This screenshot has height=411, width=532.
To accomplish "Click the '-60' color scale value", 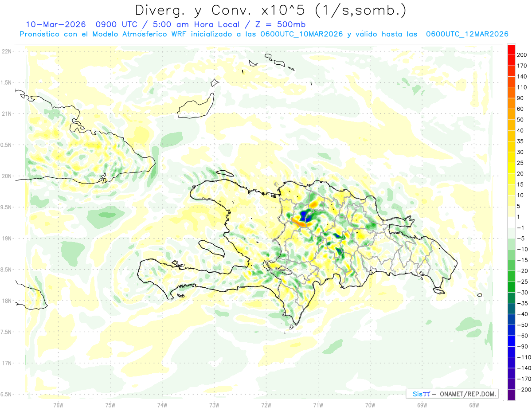I will click(522, 336).
